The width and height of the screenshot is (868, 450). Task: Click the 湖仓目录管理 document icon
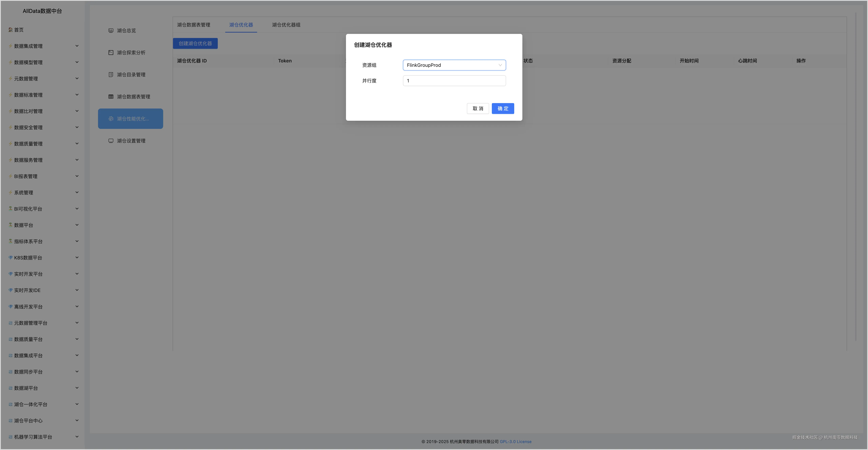[x=111, y=75]
